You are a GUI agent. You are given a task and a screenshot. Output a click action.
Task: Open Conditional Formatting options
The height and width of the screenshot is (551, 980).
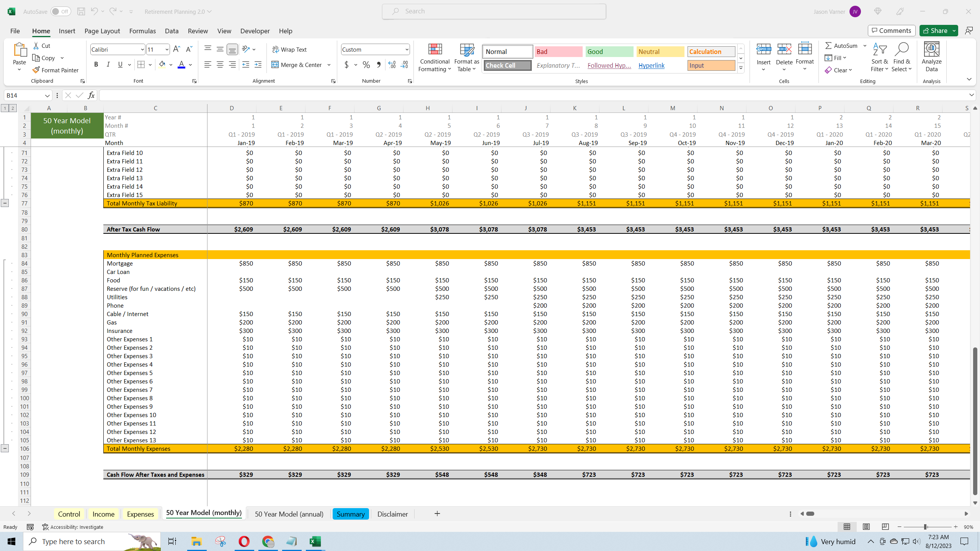[434, 57]
